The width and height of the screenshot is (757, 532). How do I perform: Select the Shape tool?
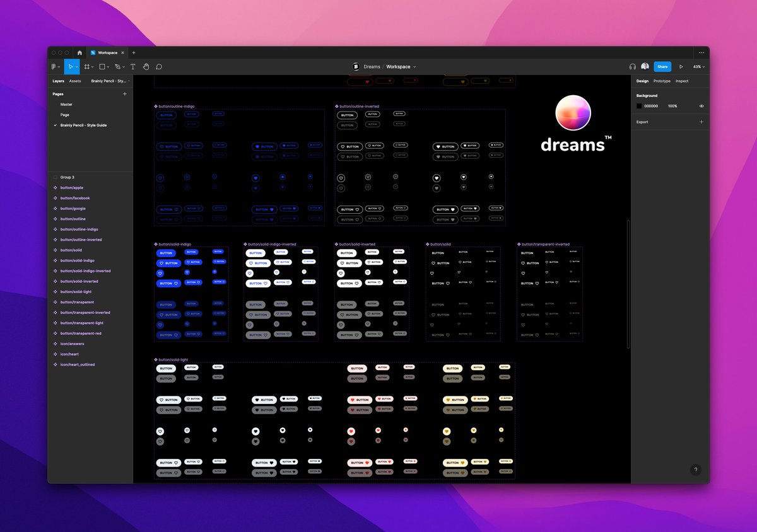point(103,66)
